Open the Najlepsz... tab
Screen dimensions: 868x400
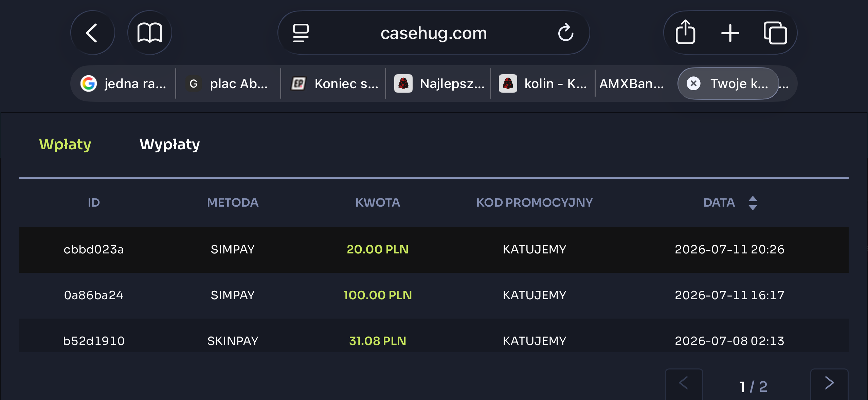point(439,83)
